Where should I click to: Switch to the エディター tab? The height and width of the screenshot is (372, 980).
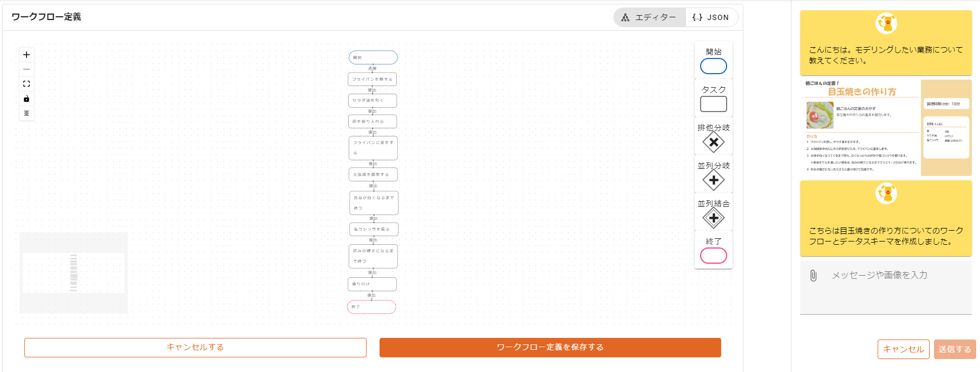[649, 17]
